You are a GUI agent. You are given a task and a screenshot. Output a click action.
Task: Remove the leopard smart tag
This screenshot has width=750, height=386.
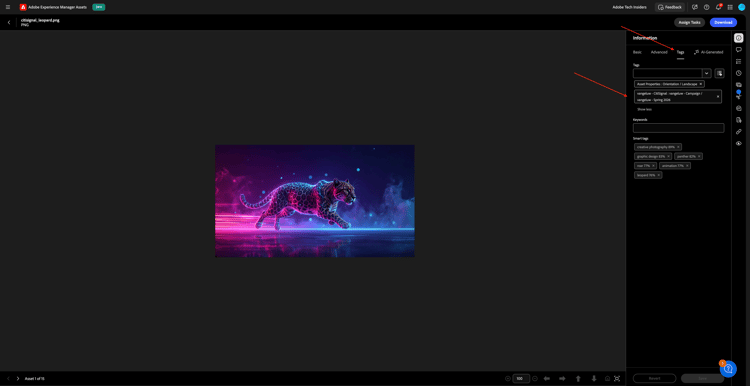pos(659,175)
